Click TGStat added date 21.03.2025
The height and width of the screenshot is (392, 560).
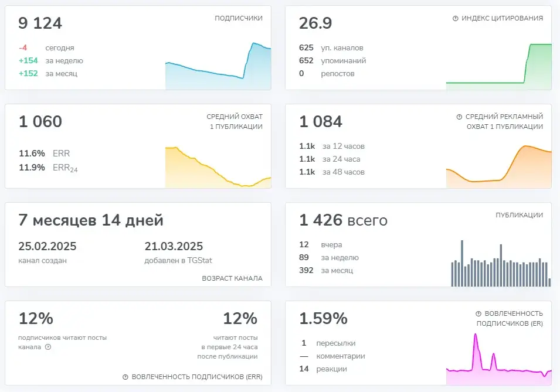click(x=174, y=246)
